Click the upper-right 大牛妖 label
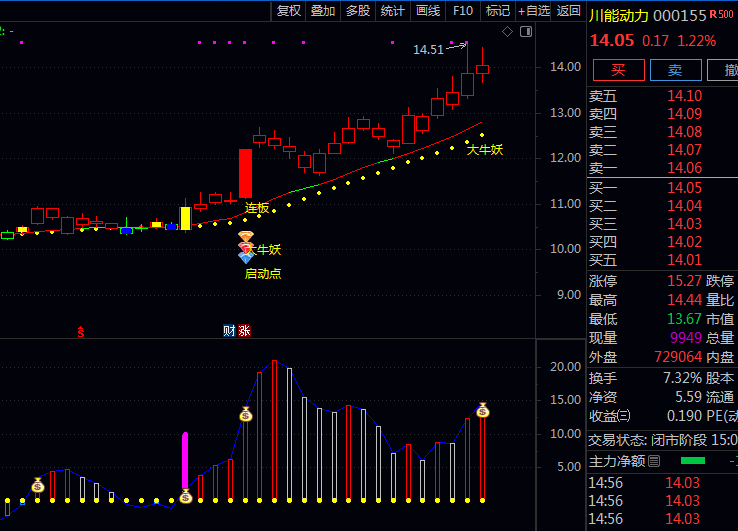 [x=485, y=150]
